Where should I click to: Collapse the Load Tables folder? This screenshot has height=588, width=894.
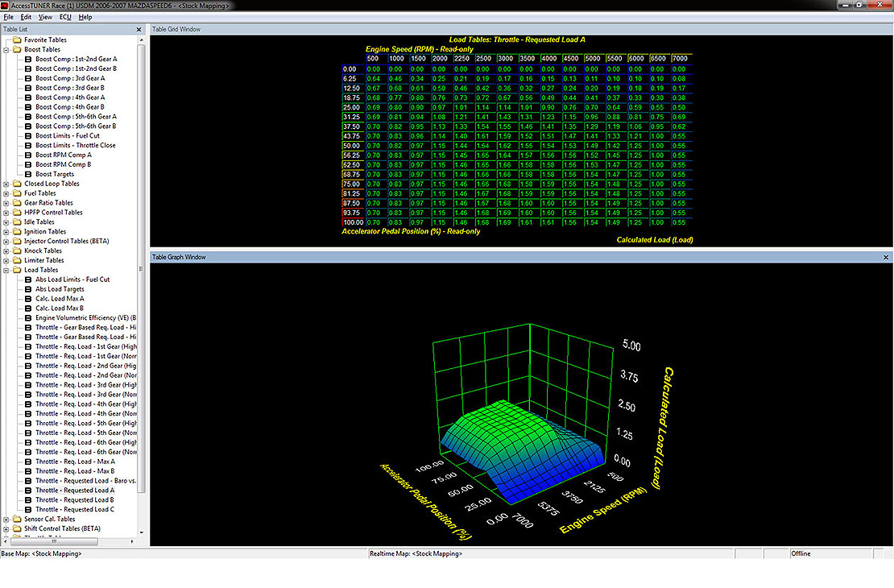tap(6, 270)
